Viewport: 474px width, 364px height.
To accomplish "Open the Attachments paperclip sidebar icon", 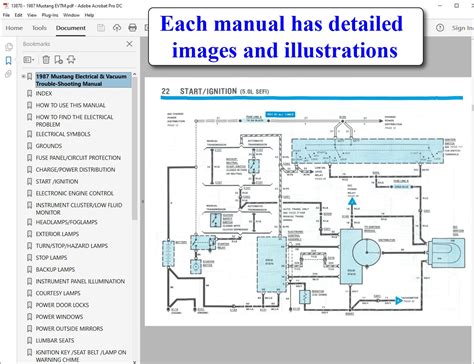I will pyautogui.click(x=8, y=74).
